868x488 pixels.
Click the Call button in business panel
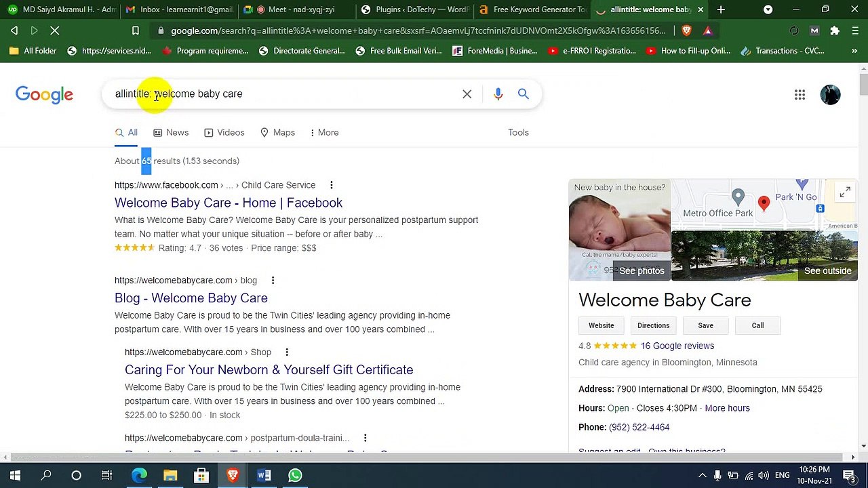pos(757,325)
